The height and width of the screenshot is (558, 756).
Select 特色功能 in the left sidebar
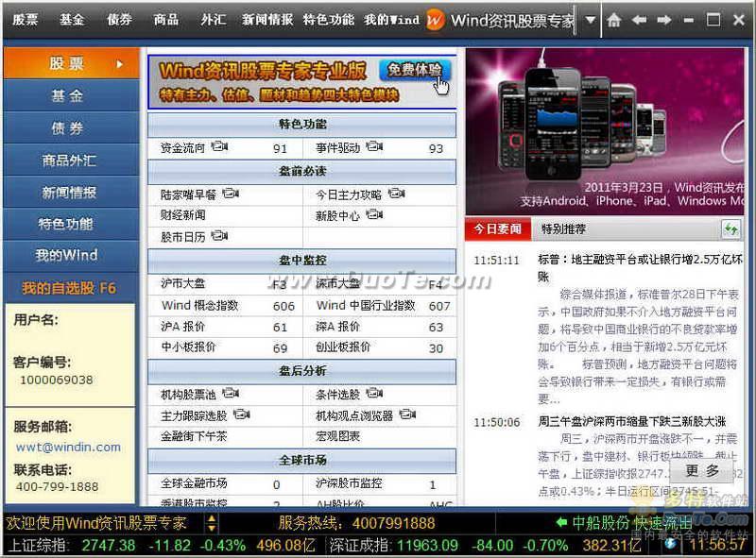tap(72, 224)
